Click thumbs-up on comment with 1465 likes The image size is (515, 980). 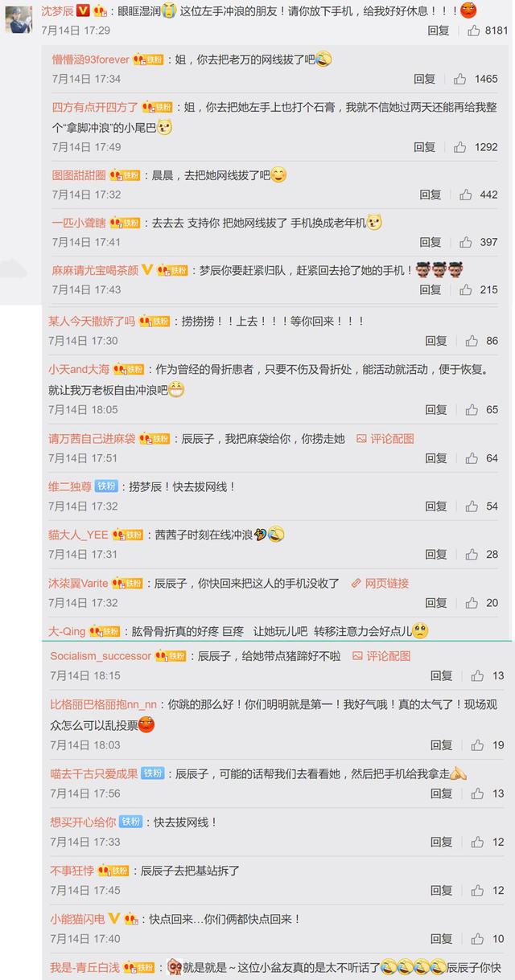tap(459, 79)
